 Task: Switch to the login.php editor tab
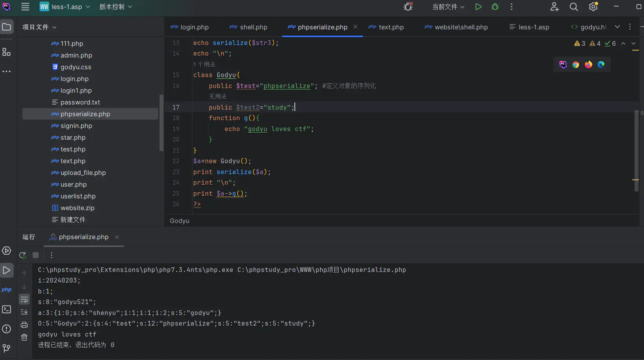[190, 27]
